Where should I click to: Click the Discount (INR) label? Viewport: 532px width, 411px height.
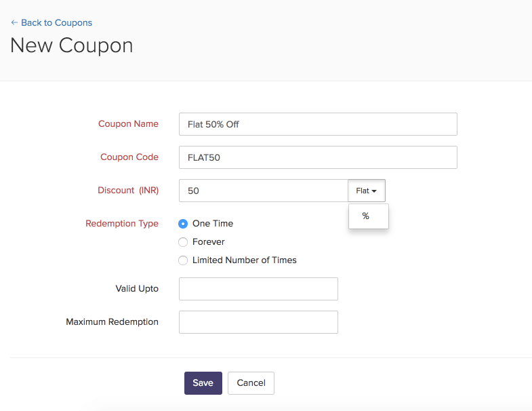(128, 191)
